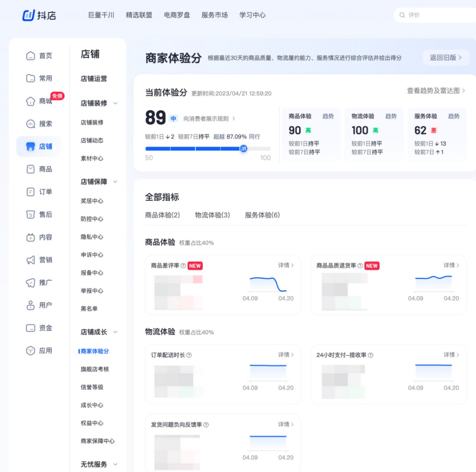The height and width of the screenshot is (472, 476).
Task: Select the 店铺 shop icon
Action: tap(30, 147)
